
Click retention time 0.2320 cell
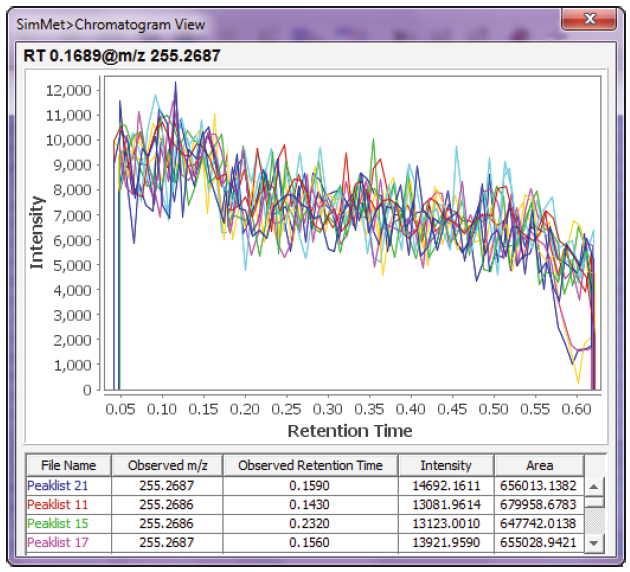pos(309,523)
